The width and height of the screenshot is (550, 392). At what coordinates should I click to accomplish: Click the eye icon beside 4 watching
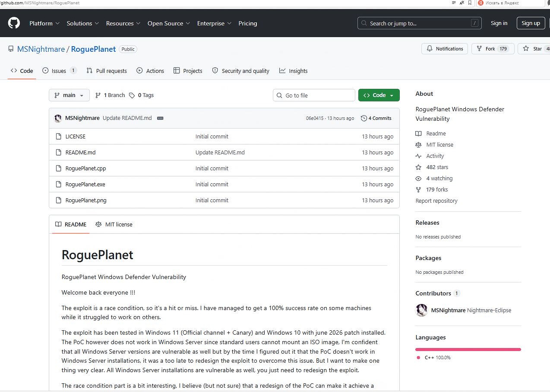point(418,179)
